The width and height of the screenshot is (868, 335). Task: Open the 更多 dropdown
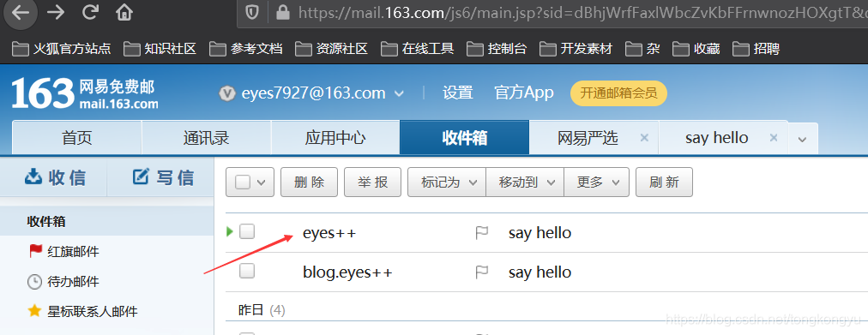click(597, 182)
